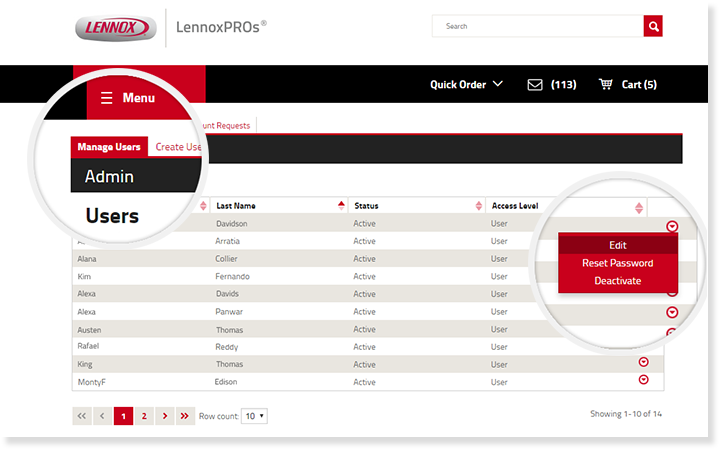The image size is (719, 449).
Task: Open the Account Requests tab
Action: [x=226, y=125]
